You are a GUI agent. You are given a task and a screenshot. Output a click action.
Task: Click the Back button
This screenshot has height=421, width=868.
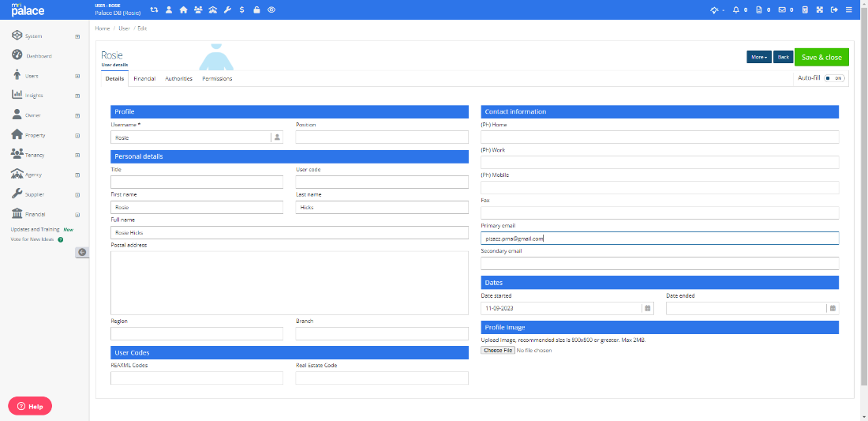784,57
